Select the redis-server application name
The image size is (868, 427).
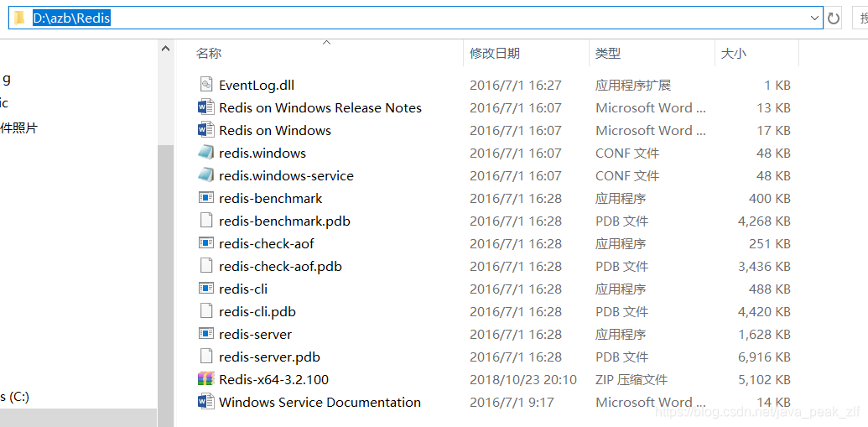pos(255,335)
